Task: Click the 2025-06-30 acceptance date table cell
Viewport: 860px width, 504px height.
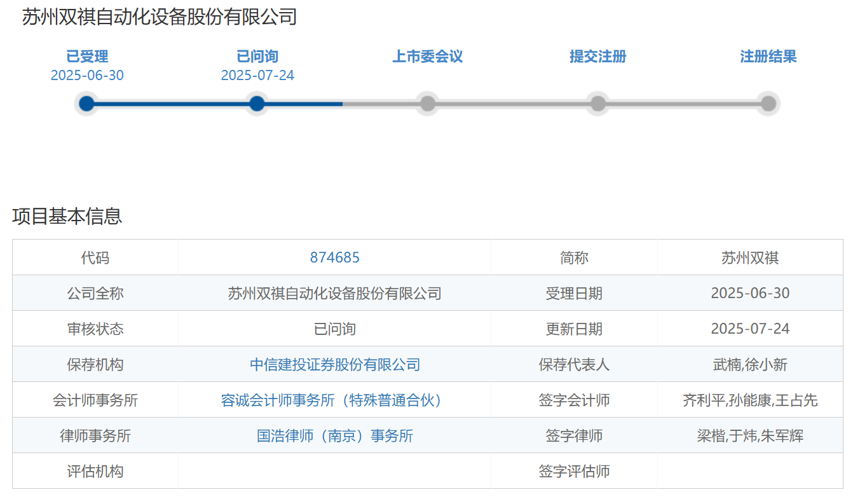Action: (750, 293)
